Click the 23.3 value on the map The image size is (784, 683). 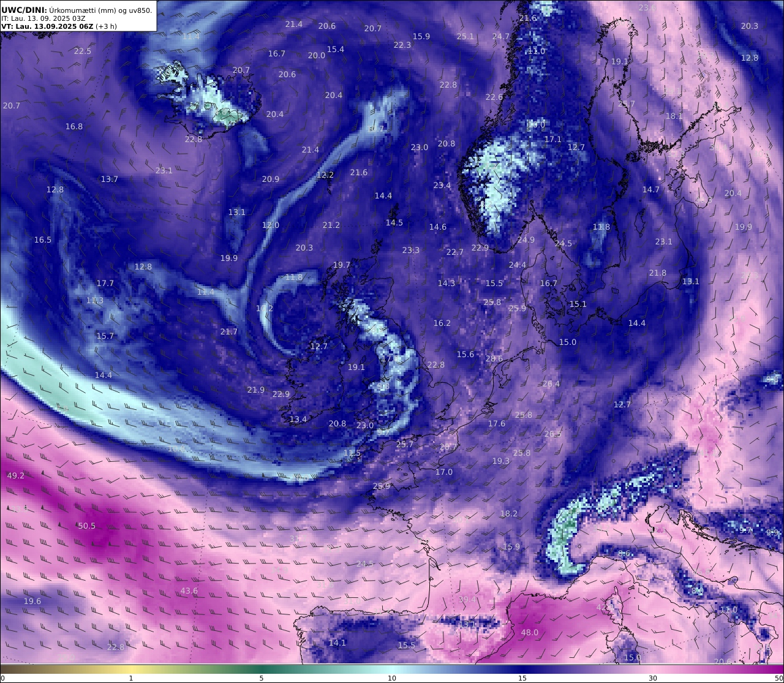411,250
